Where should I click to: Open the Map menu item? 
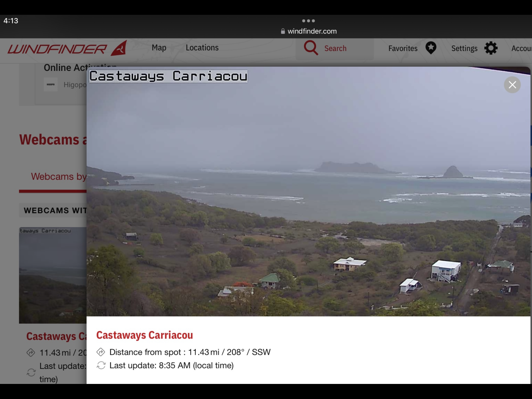tap(159, 48)
